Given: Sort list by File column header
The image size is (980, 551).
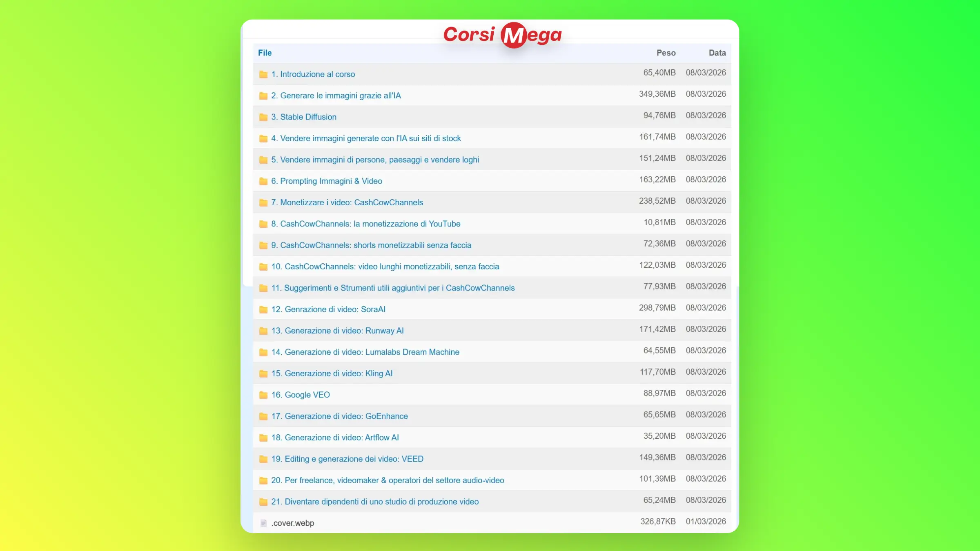Looking at the screenshot, I should [x=265, y=53].
